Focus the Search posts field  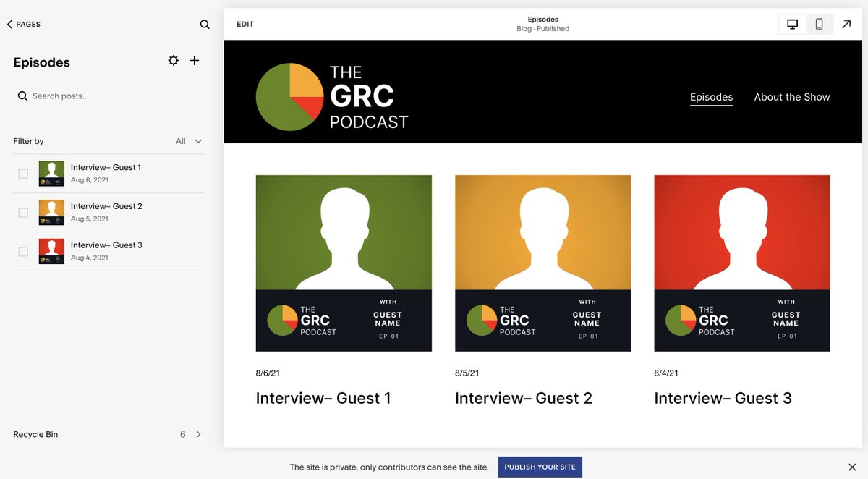(x=109, y=96)
